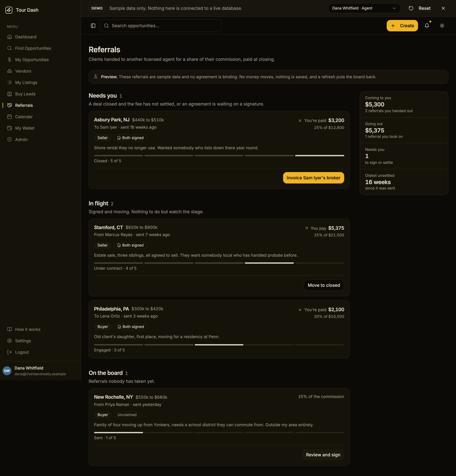Click the Stamford, CT referral title
The image size is (456, 476).
click(108, 227)
